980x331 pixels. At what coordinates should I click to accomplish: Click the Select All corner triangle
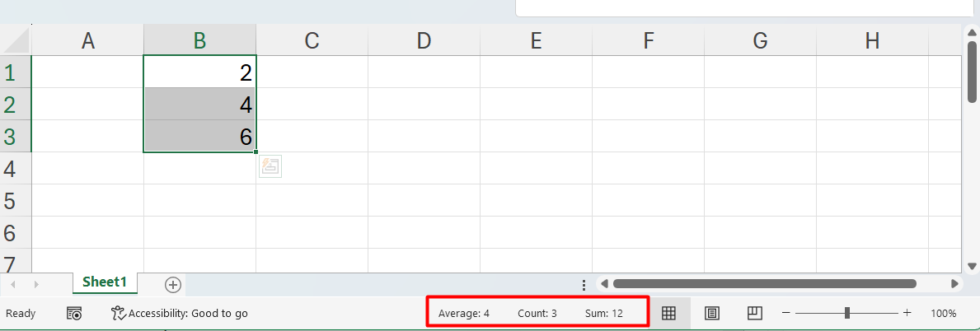click(16, 40)
